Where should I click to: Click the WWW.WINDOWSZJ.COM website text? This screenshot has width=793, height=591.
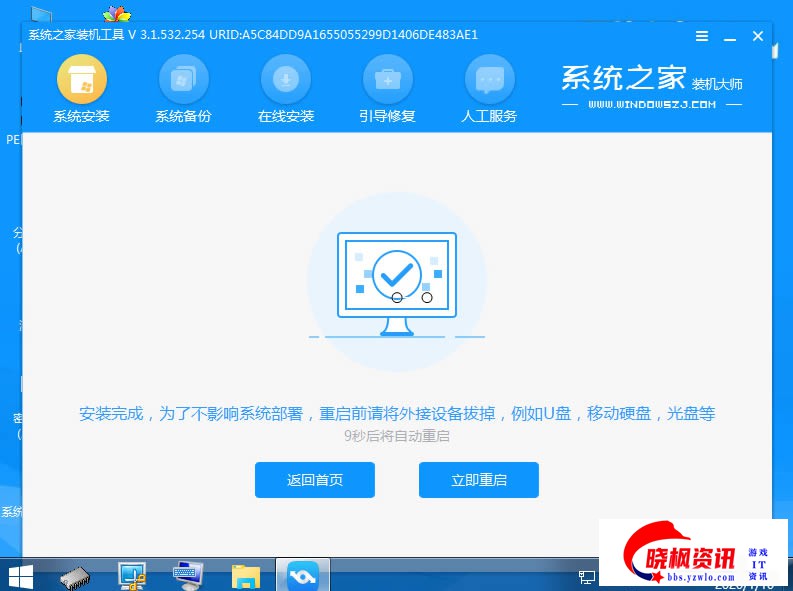[x=652, y=104]
